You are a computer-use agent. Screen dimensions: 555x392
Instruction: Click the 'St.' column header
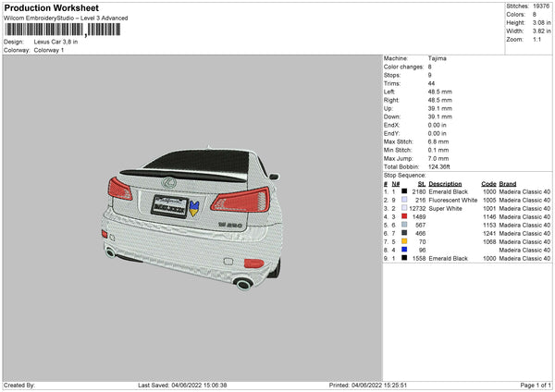pyautogui.click(x=422, y=184)
